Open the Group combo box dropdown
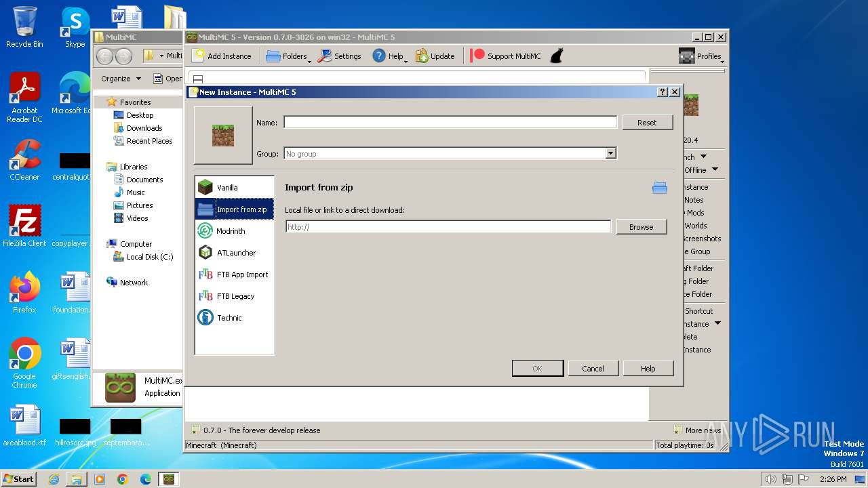This screenshot has width=868, height=488. [x=610, y=154]
